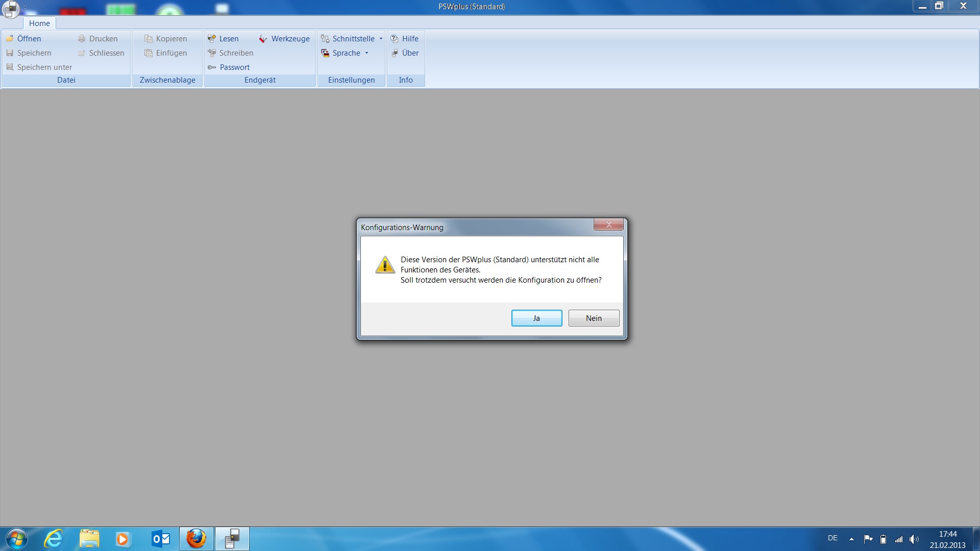The height and width of the screenshot is (551, 980).
Task: Launch Firefox from the taskbar
Action: click(196, 539)
